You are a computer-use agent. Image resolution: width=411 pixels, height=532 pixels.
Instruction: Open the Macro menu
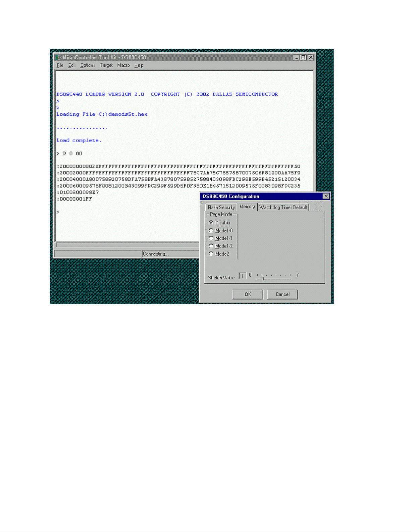pos(123,65)
